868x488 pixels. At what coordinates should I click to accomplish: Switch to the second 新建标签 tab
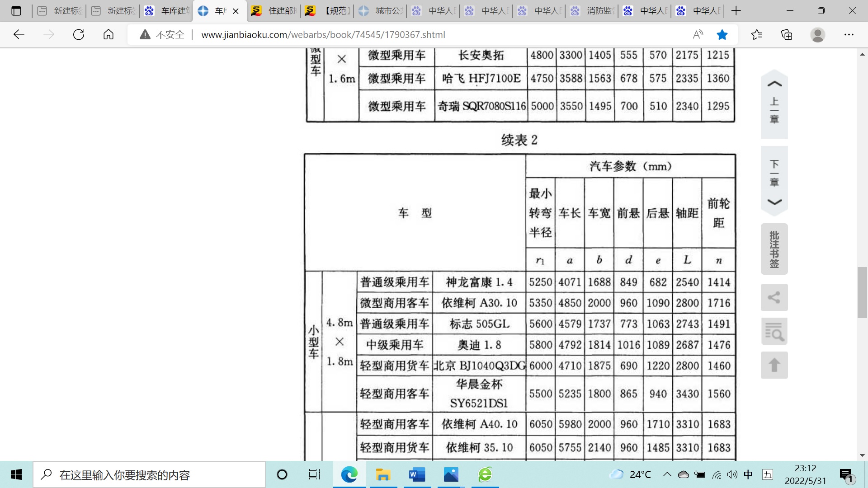(x=113, y=11)
